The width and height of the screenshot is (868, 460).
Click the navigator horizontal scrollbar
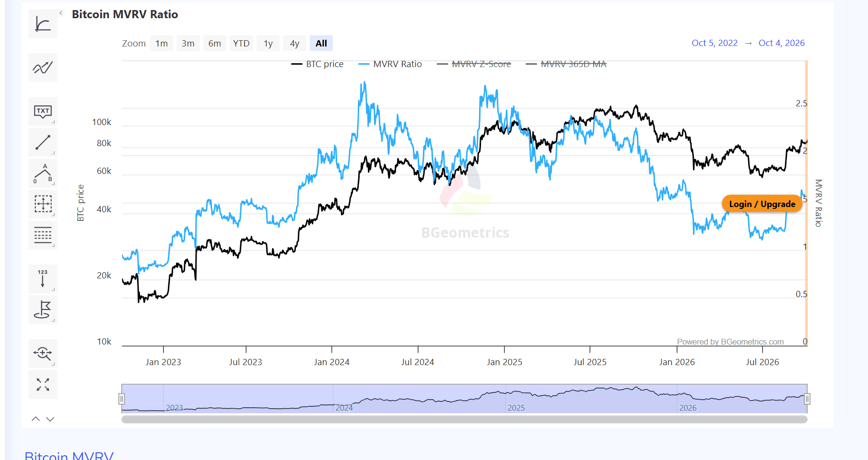tap(464, 419)
